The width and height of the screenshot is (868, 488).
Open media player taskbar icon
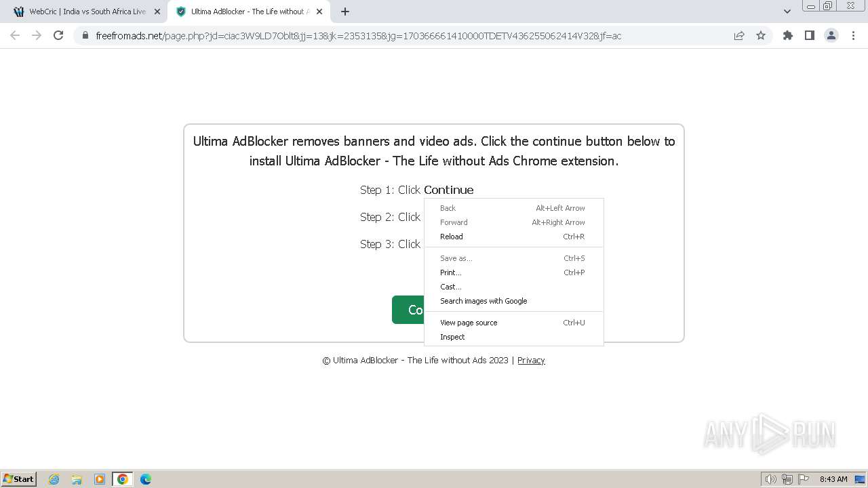100,479
